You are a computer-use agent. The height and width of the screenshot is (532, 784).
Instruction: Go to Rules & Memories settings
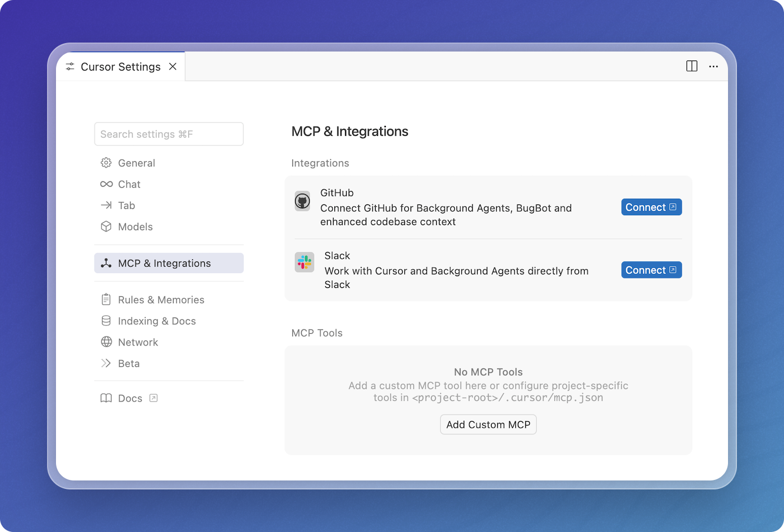[x=161, y=300]
